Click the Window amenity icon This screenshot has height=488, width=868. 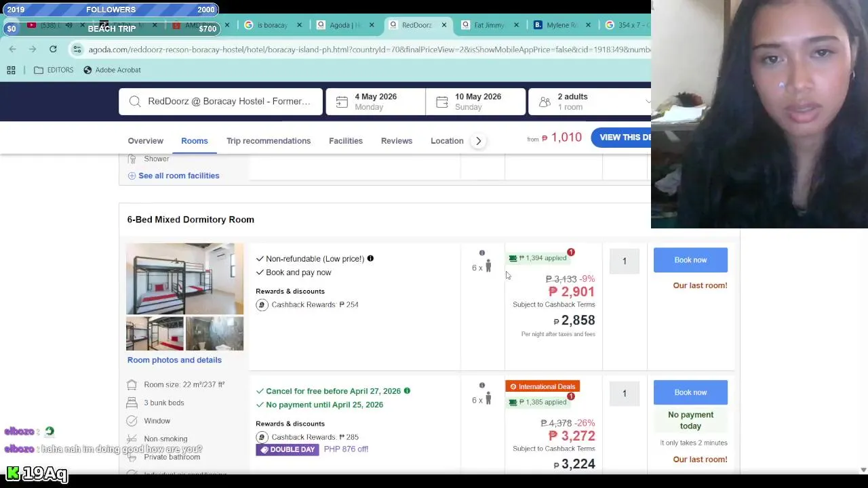[x=132, y=421]
